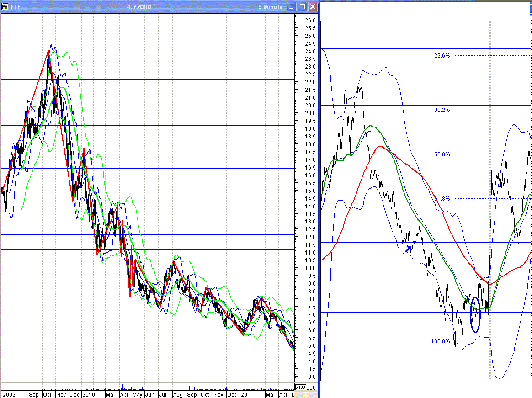Screen dimensions: 532x398
Task: Click the Jul label on time axis
Action: (162, 394)
